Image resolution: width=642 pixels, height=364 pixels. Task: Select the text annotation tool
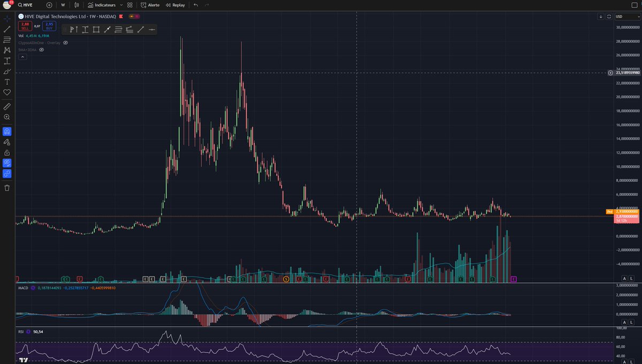click(7, 82)
